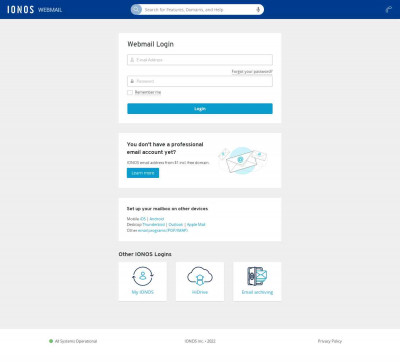400x363 pixels.
Task: Click the Login button
Action: (x=200, y=109)
